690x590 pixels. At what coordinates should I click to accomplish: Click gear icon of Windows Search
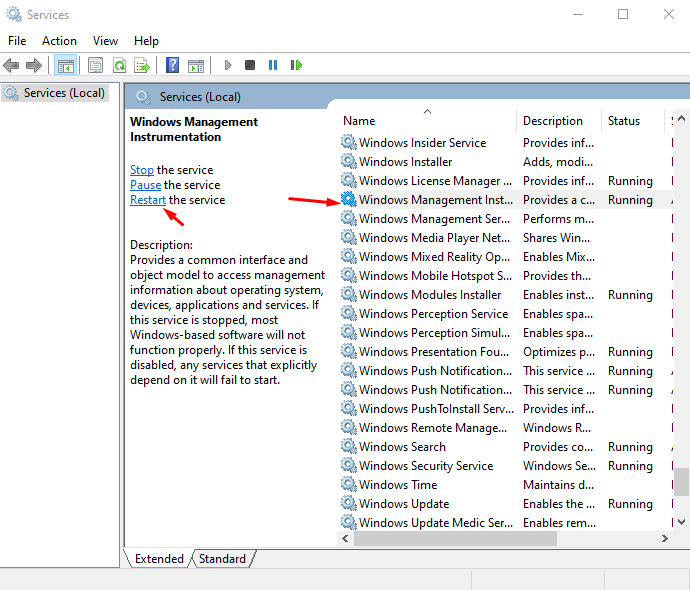click(x=349, y=447)
